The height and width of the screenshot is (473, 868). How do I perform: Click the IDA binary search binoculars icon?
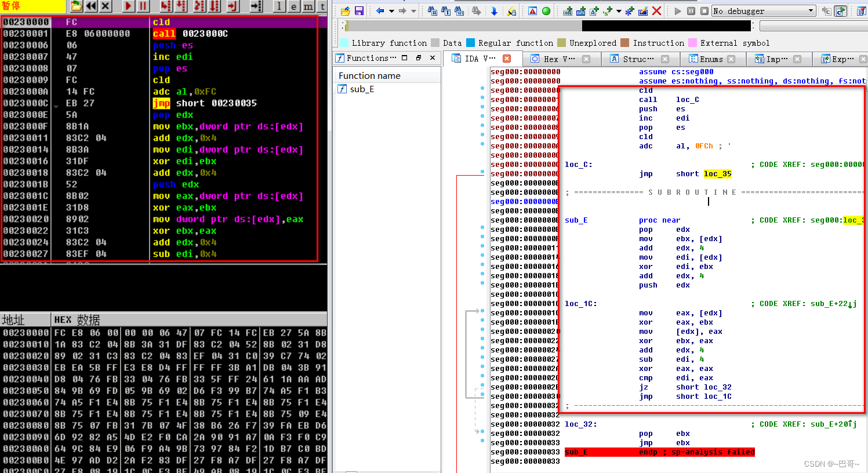[459, 11]
